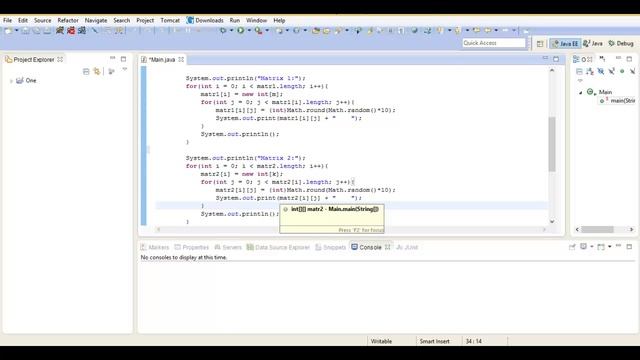Click the matr2 hover tooltip entry
Screen dimensions: 640x360
coord(331,209)
